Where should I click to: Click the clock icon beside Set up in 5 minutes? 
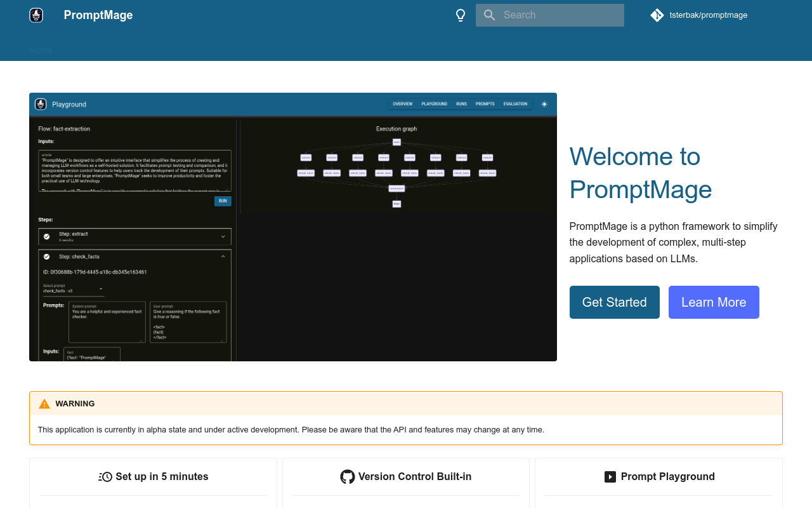click(105, 477)
